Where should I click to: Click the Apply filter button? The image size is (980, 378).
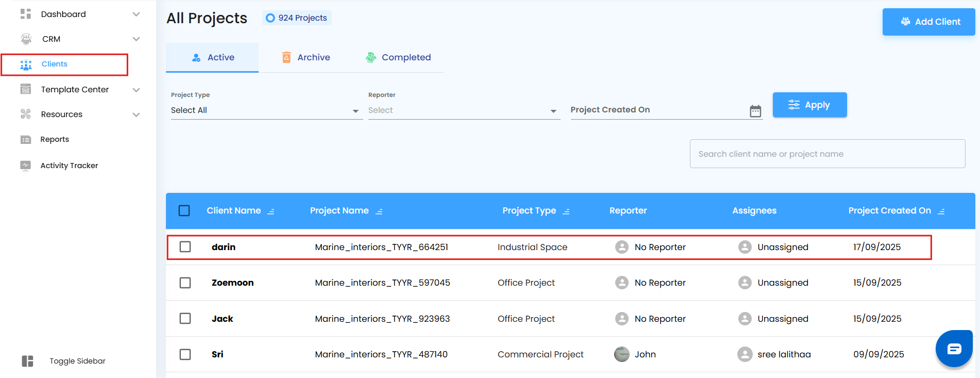tap(809, 105)
